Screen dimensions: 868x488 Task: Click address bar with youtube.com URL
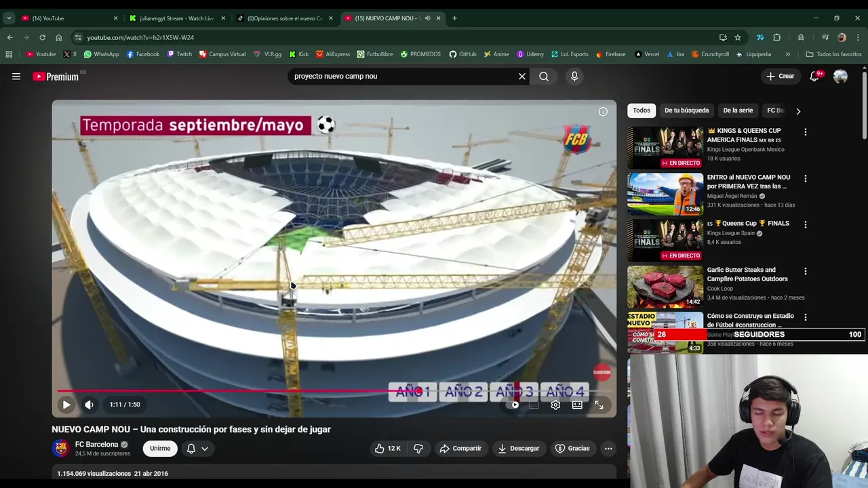pyautogui.click(x=393, y=37)
